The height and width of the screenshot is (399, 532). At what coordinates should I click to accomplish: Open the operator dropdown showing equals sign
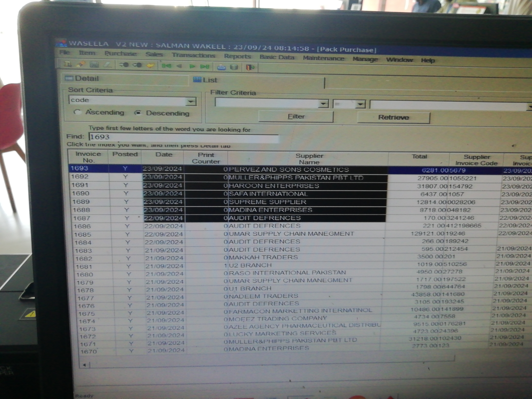pyautogui.click(x=360, y=104)
